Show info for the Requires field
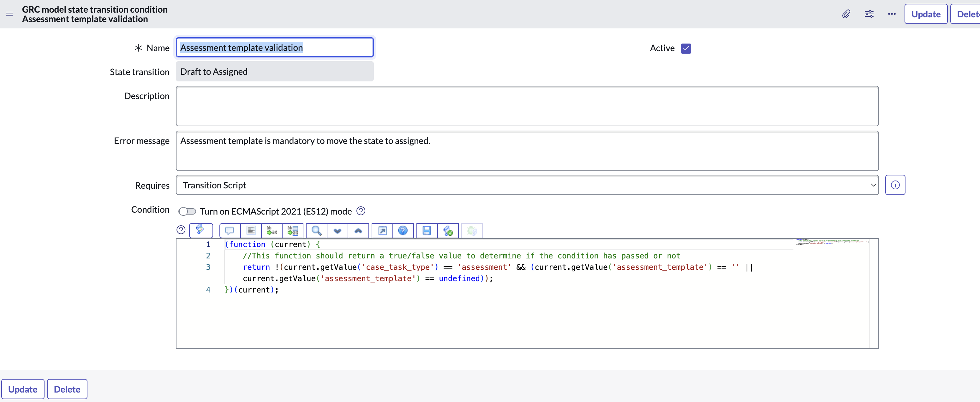The height and width of the screenshot is (402, 980). (895, 185)
